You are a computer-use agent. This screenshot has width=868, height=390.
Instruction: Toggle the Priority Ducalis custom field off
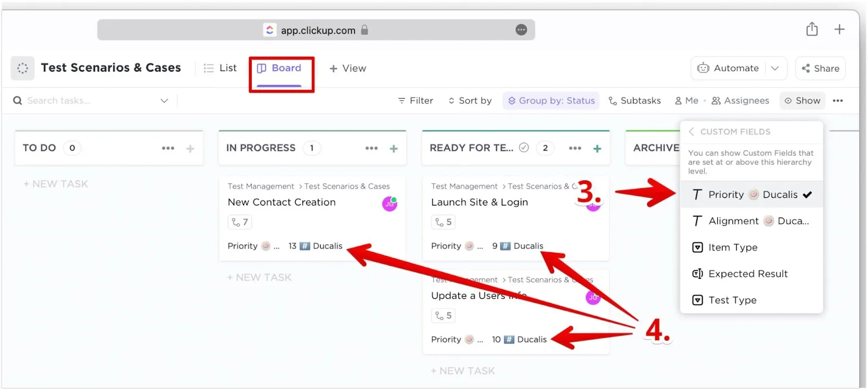click(751, 195)
